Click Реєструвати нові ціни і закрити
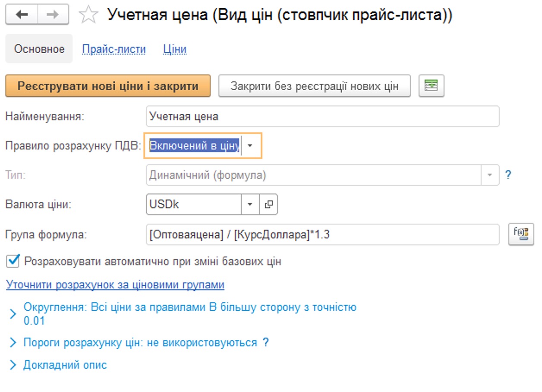This screenshot has width=542, height=392. (108, 86)
